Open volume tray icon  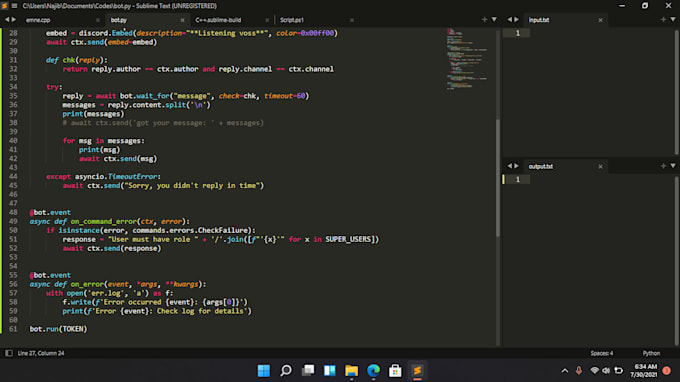tap(606, 371)
